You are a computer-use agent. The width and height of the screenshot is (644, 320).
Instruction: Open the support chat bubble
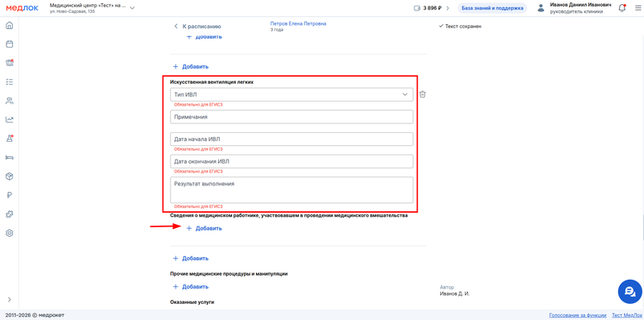630,292
